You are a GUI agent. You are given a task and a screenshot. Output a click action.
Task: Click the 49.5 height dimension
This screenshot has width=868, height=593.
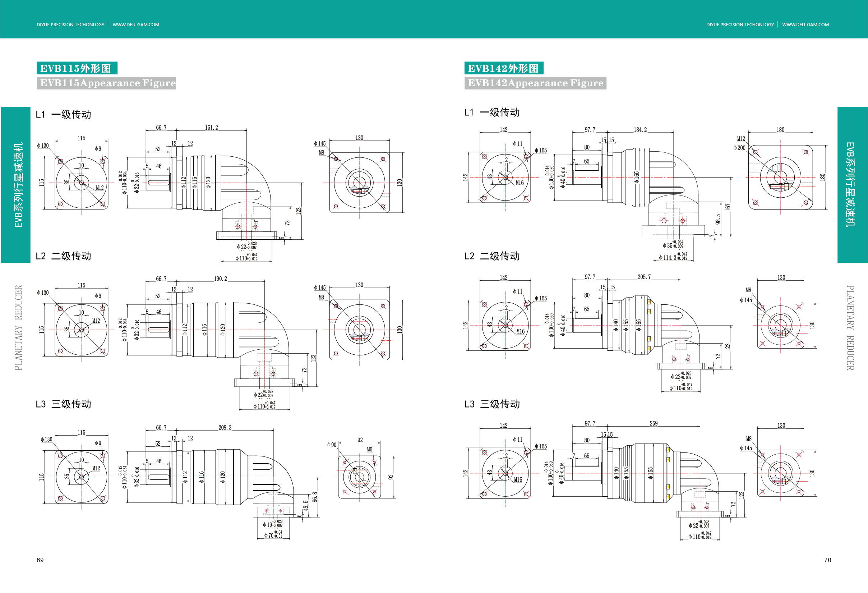[x=305, y=506]
